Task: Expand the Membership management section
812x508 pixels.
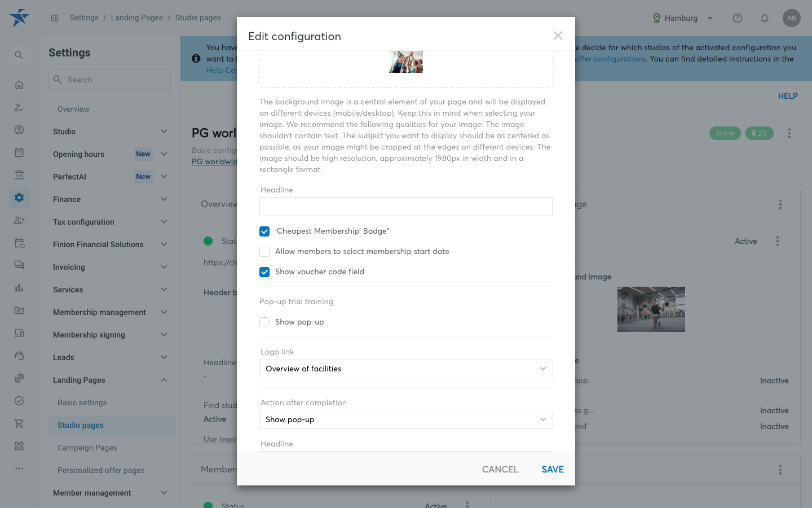Action: point(112,312)
